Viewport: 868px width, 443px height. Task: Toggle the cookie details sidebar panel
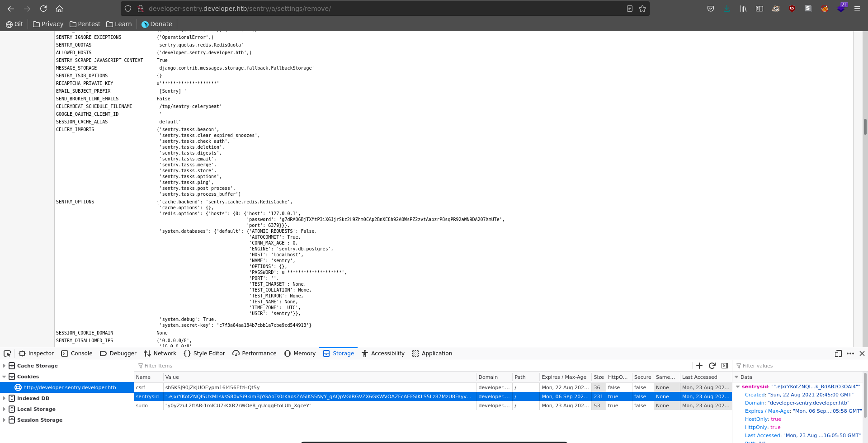[x=725, y=366]
